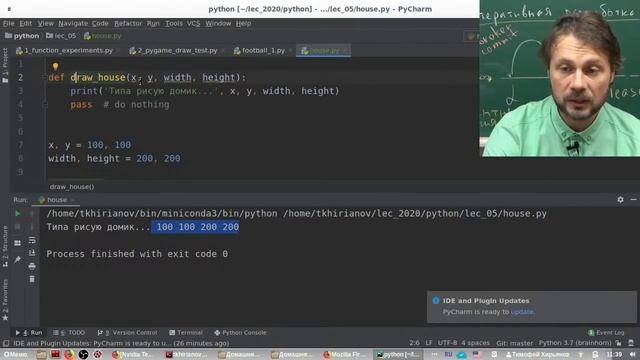This screenshot has height=360, width=640.
Task: Open the Navigate menu
Action: [73, 23]
